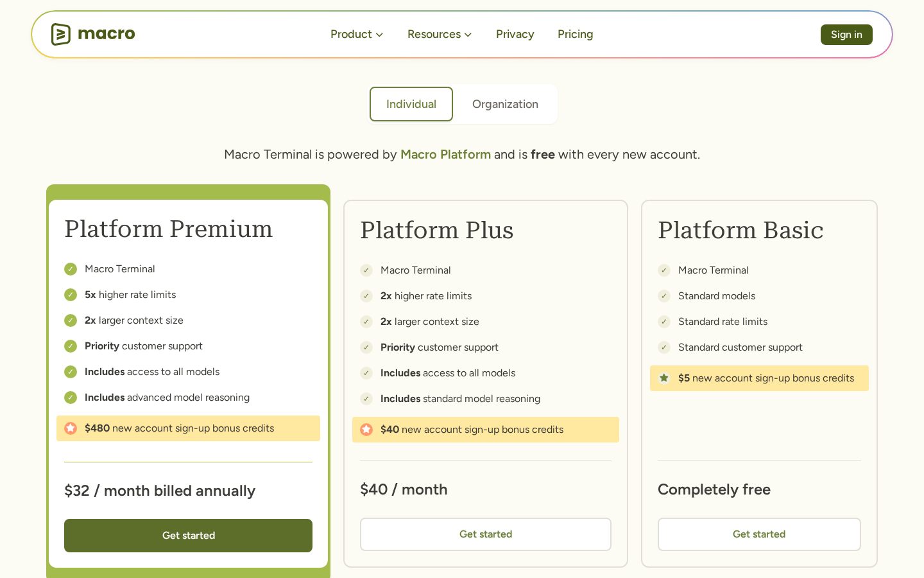The image size is (924, 578).
Task: Click the star badge beside $40 bonus credits
Action: click(366, 430)
